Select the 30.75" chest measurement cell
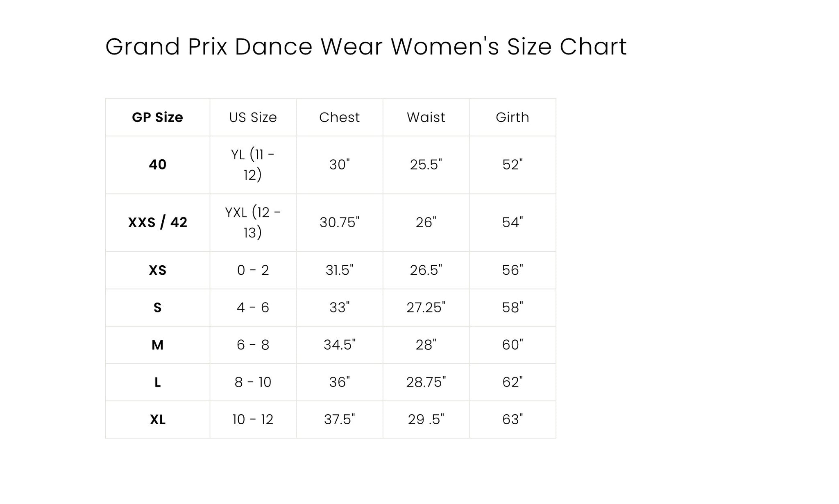Screen dimensions: 839x504 (x=340, y=223)
